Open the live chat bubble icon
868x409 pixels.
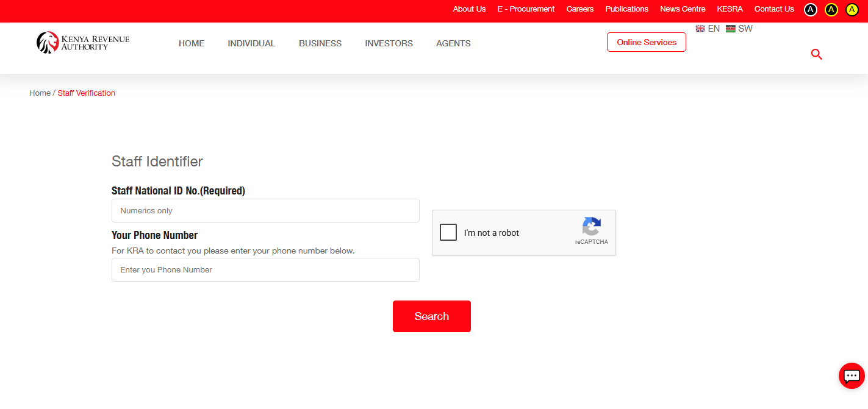pos(852,375)
